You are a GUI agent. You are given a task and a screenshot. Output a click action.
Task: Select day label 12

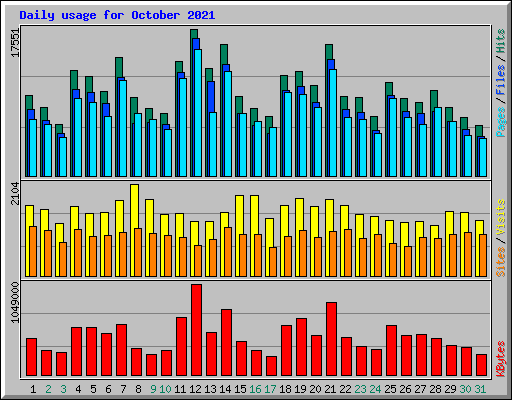[195, 389]
